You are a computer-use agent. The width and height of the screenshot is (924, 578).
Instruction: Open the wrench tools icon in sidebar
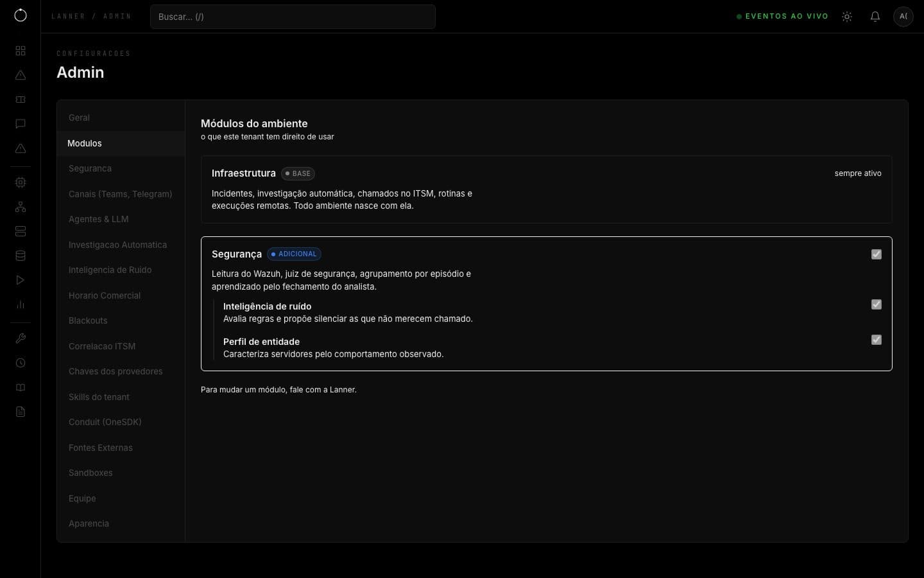(21, 338)
